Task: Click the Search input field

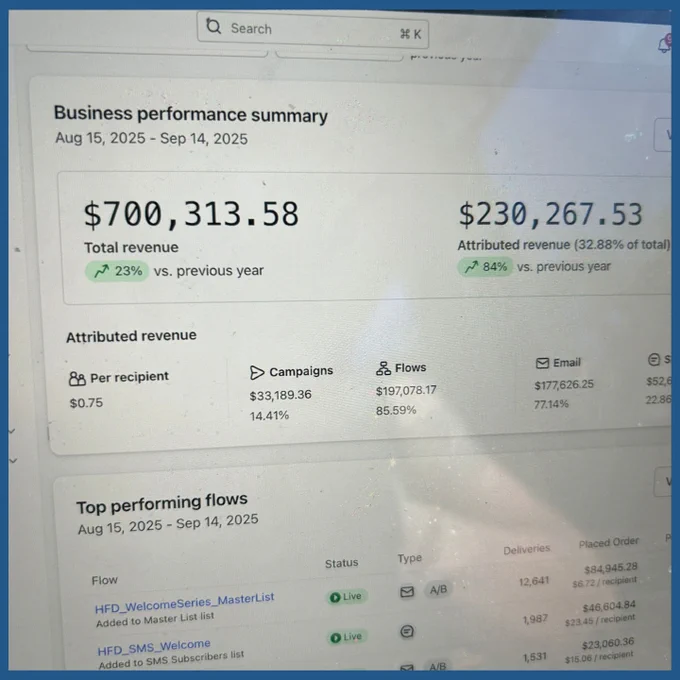Action: coord(313,30)
